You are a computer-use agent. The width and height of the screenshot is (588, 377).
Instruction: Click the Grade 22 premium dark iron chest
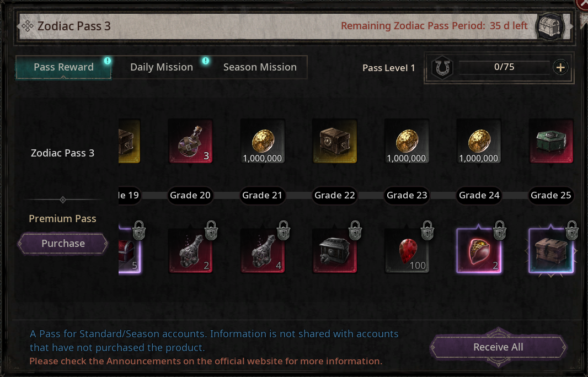[335, 251]
